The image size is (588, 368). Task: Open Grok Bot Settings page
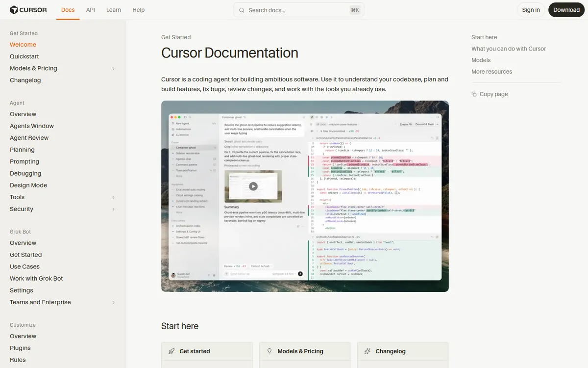click(22, 290)
